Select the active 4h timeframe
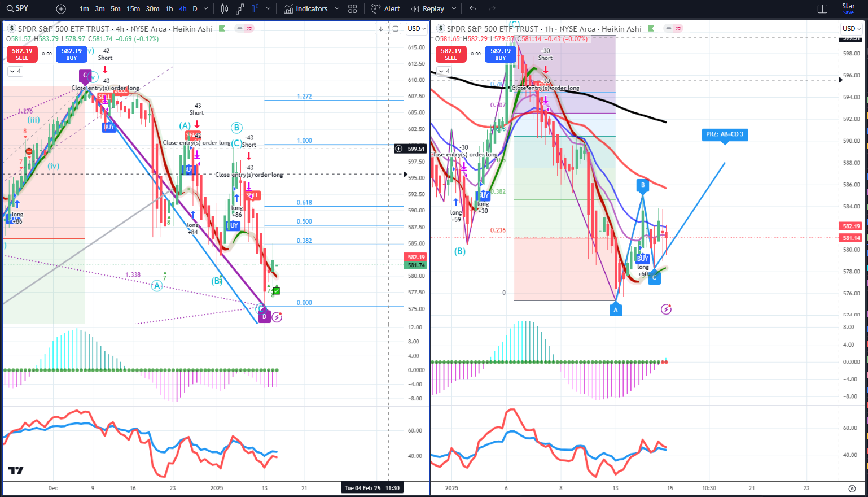This screenshot has height=497, width=868. pyautogui.click(x=183, y=9)
